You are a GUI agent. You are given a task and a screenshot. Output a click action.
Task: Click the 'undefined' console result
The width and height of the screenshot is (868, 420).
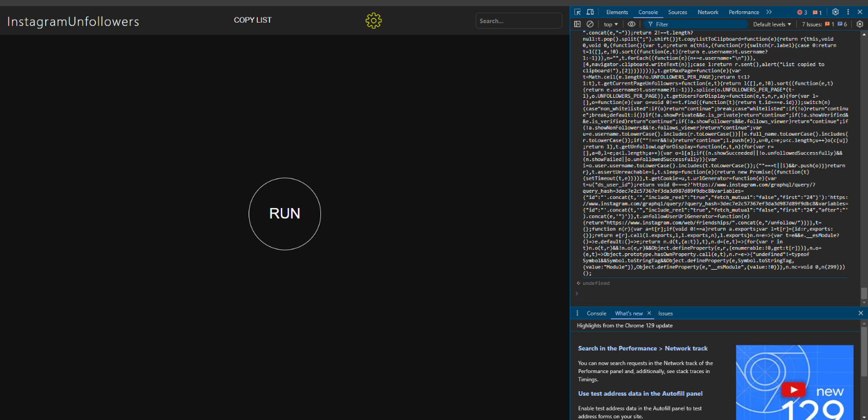click(x=596, y=283)
